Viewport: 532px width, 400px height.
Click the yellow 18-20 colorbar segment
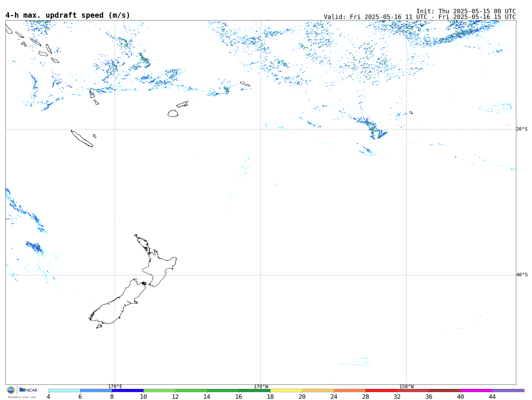click(286, 390)
